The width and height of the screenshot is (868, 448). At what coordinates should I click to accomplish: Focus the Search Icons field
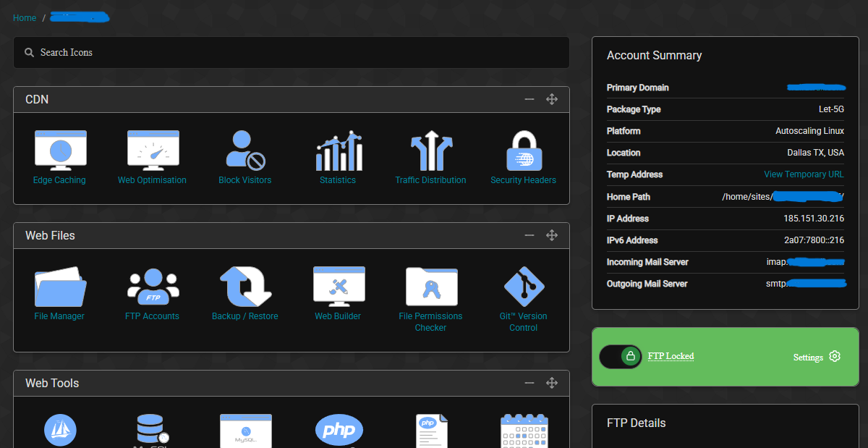292,53
